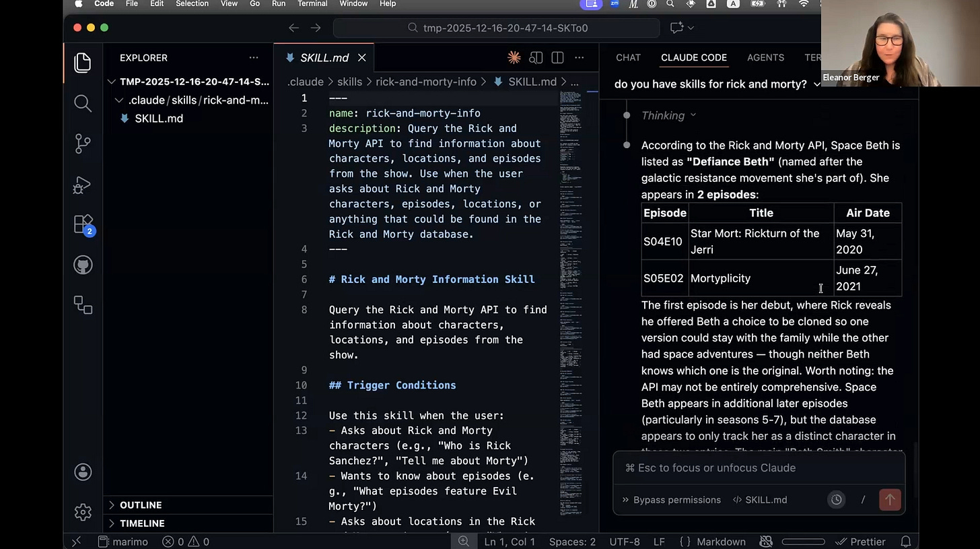Screen dimensions: 980x549
Task: Toggle Bypass permissions mode
Action: [671, 500]
